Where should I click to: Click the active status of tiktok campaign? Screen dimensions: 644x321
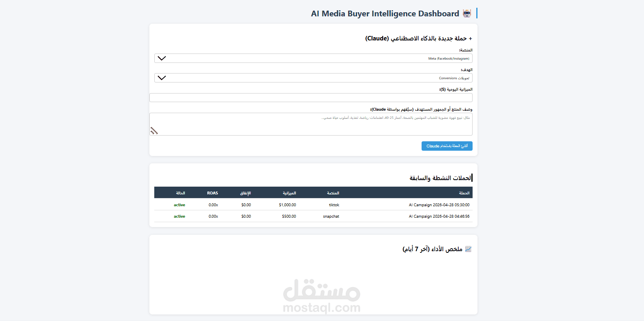coord(180,205)
